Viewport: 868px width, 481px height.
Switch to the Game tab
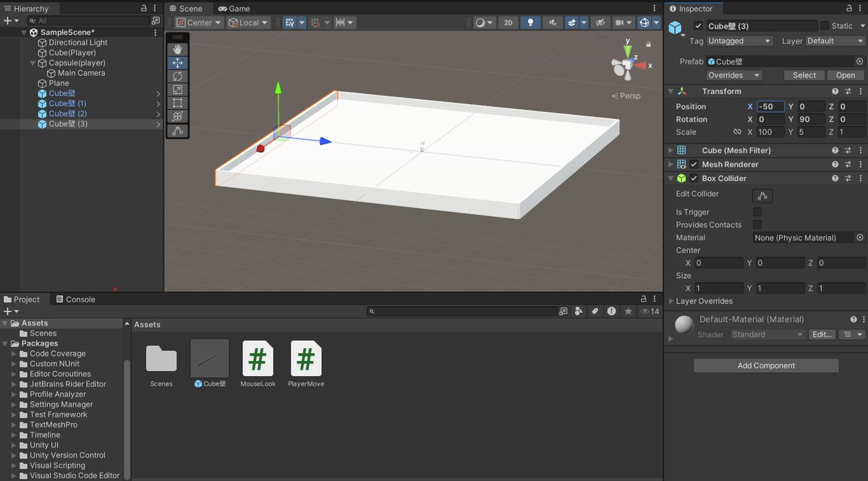pyautogui.click(x=234, y=9)
